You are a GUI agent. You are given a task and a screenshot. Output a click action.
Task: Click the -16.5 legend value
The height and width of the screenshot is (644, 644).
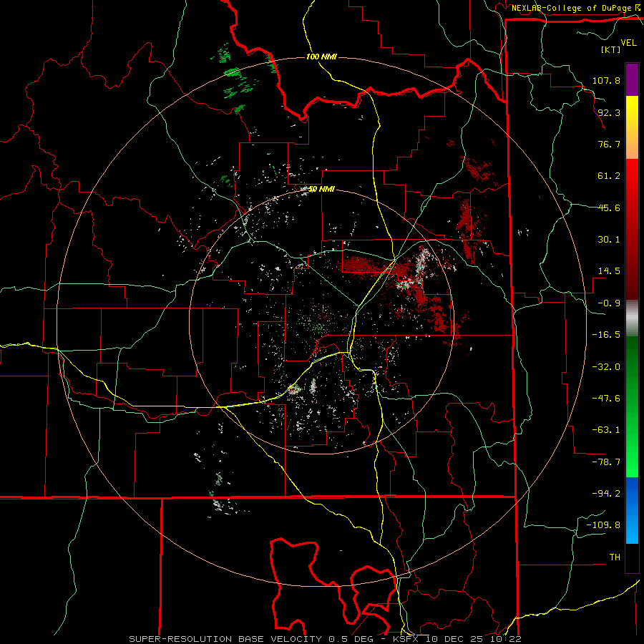coord(606,335)
